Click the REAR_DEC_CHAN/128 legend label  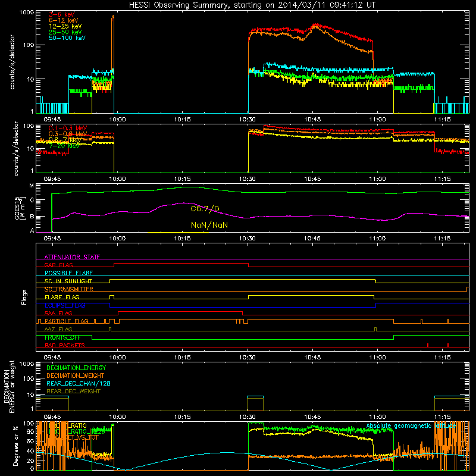(79, 383)
